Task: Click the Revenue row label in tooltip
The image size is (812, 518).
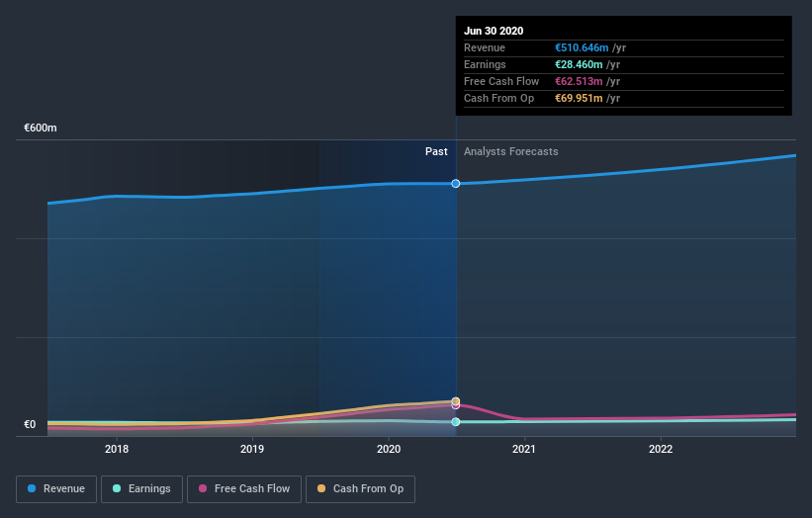Action: coord(485,47)
